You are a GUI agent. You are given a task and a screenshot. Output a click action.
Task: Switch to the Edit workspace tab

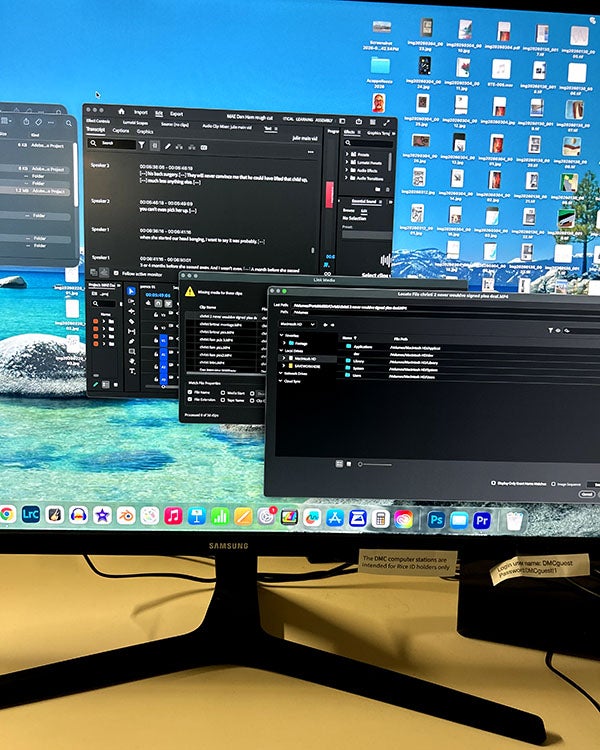point(159,113)
